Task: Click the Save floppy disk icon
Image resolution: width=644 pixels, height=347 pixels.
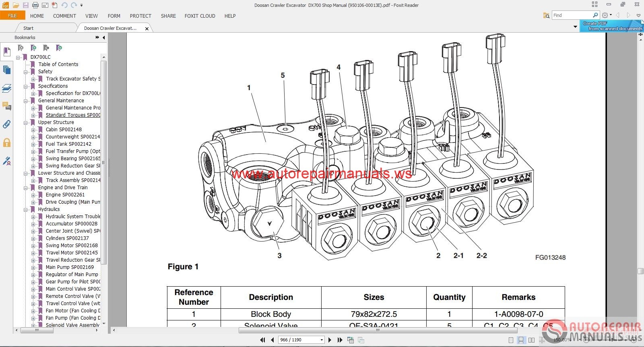Action: [25, 5]
